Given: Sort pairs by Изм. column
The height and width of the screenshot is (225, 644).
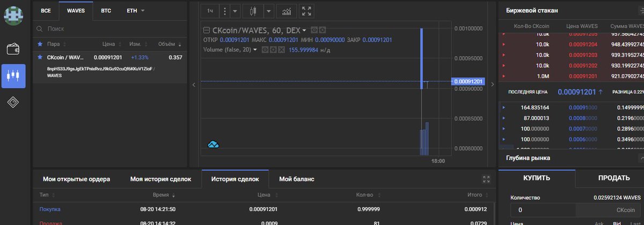Looking at the screenshot, I should (135, 44).
